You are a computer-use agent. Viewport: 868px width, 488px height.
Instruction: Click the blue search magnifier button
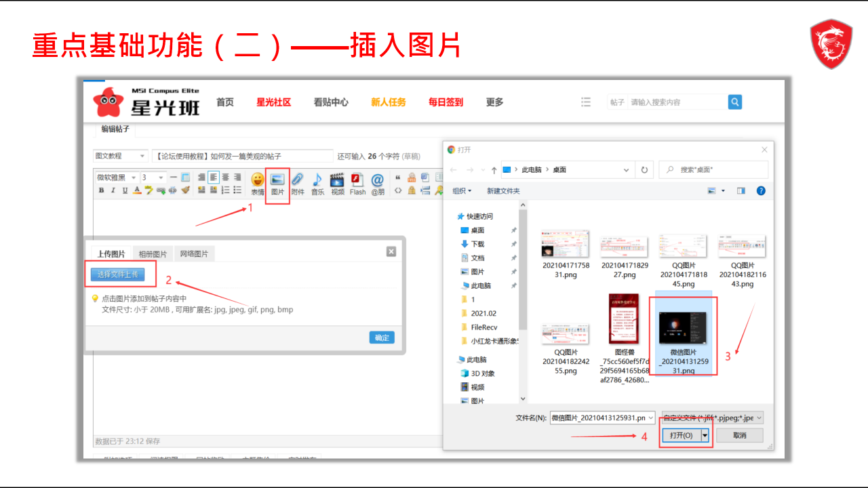(x=734, y=102)
